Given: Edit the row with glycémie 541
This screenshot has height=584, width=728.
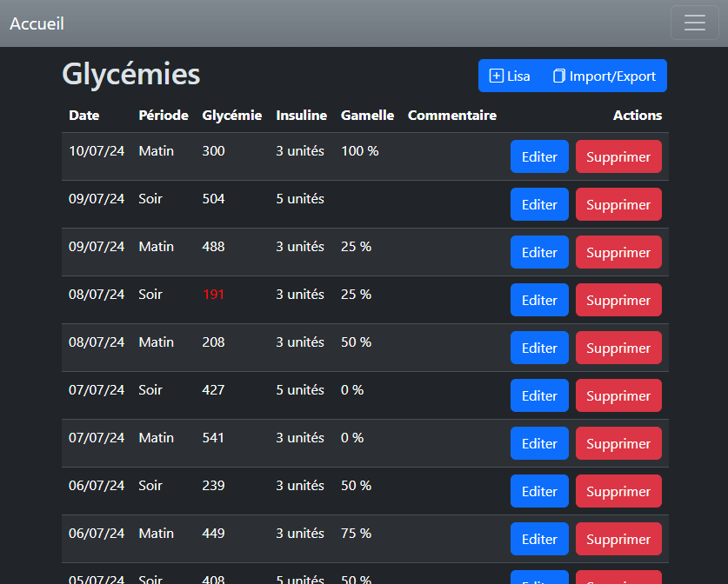Looking at the screenshot, I should pyautogui.click(x=539, y=443).
